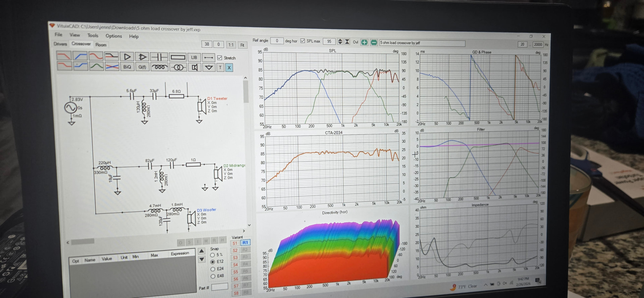Uncheck the SPL max checkbox
This screenshot has width=644, height=298.
click(x=303, y=41)
